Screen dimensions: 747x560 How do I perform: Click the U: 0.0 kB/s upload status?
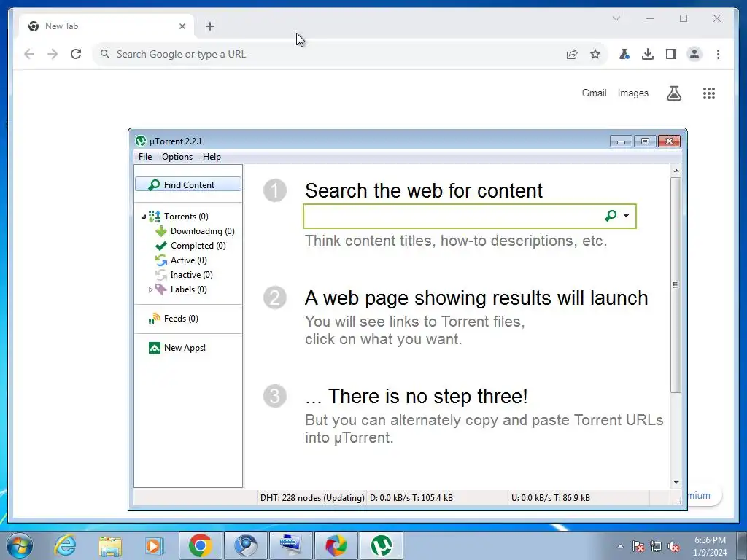coord(550,498)
